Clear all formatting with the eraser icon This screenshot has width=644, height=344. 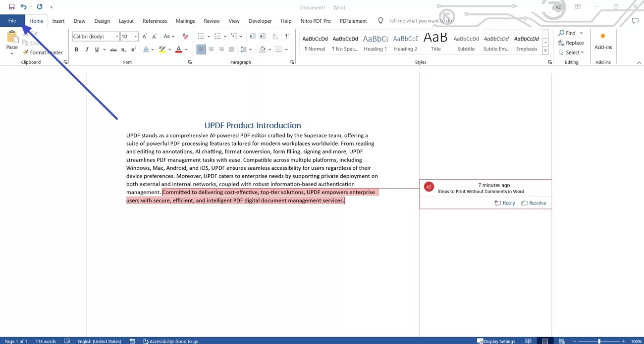point(185,36)
